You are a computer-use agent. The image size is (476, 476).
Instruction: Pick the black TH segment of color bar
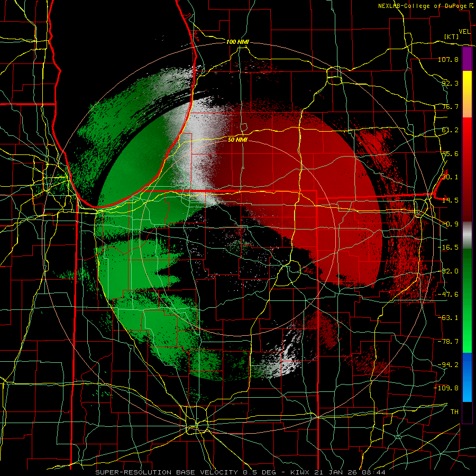coord(467,412)
